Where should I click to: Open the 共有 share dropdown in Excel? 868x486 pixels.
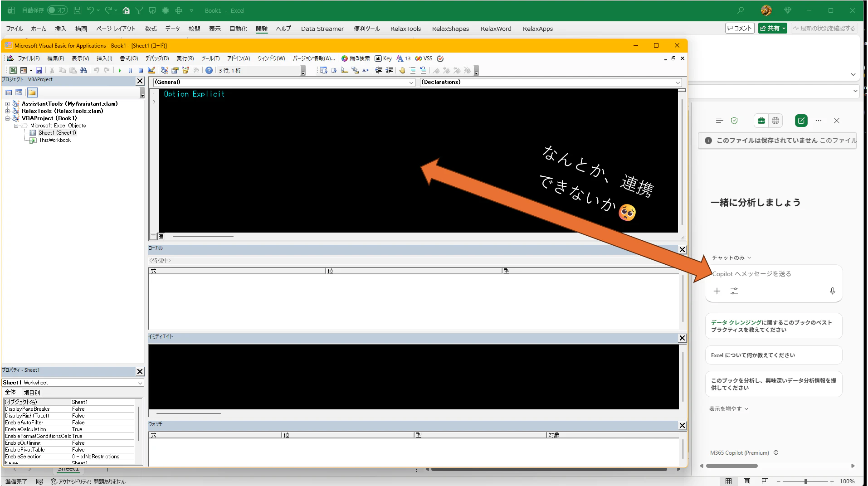(773, 28)
